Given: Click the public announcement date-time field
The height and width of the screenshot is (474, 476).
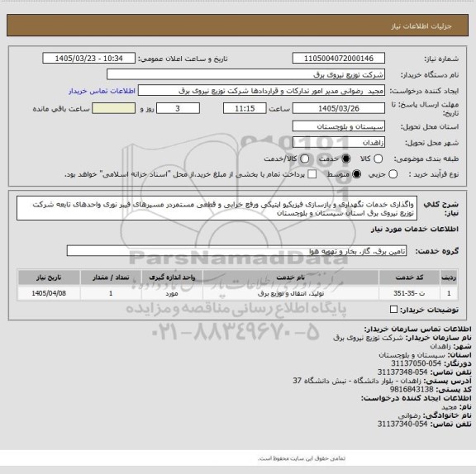Looking at the screenshot, I should tap(89, 59).
